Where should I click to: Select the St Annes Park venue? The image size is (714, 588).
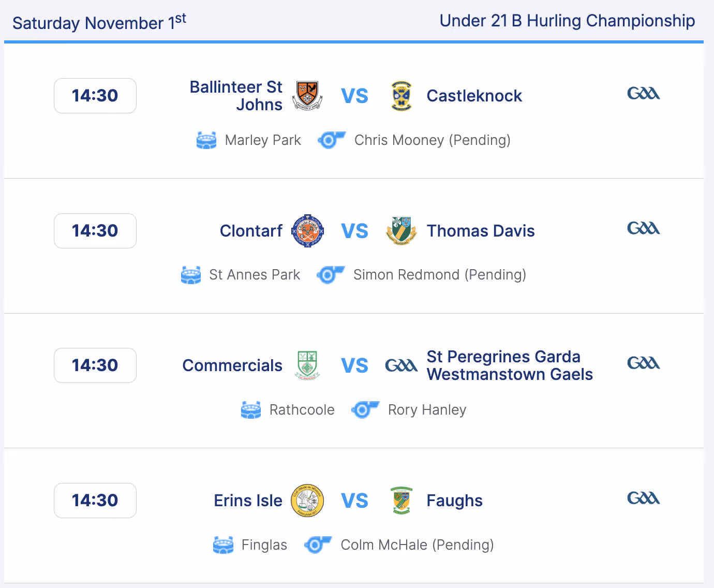click(254, 275)
